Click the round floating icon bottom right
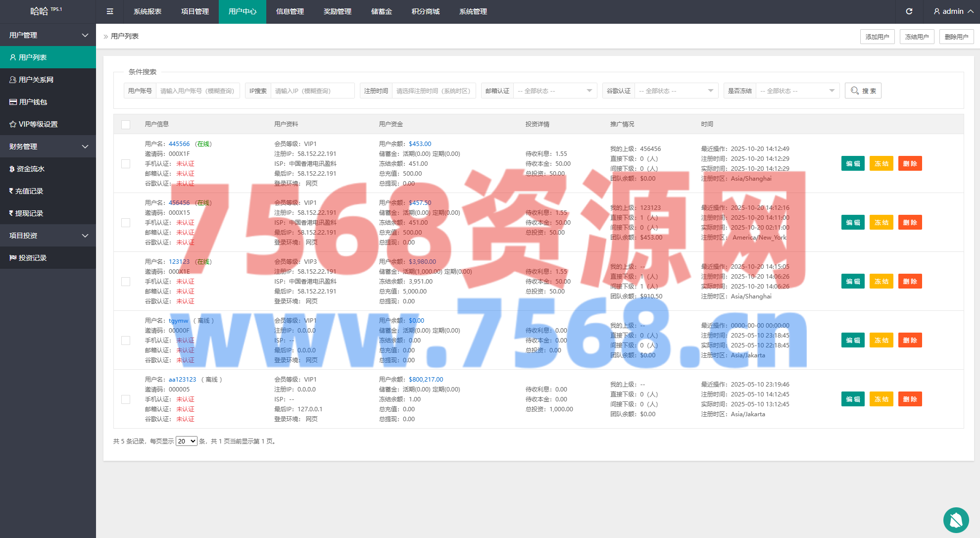 point(956,520)
